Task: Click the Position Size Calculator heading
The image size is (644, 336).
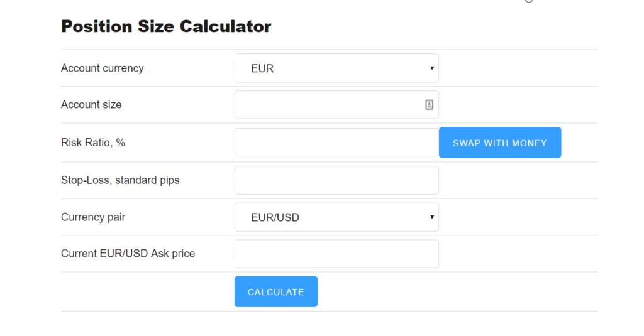Action: click(x=166, y=26)
